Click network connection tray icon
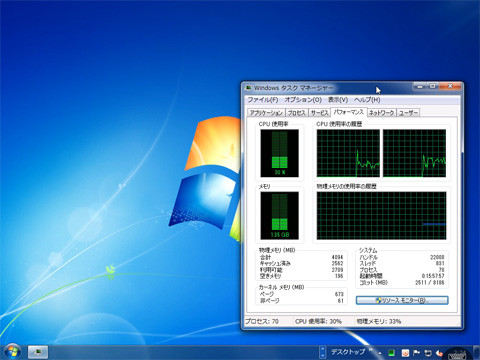The image size is (480, 360). coord(428,353)
